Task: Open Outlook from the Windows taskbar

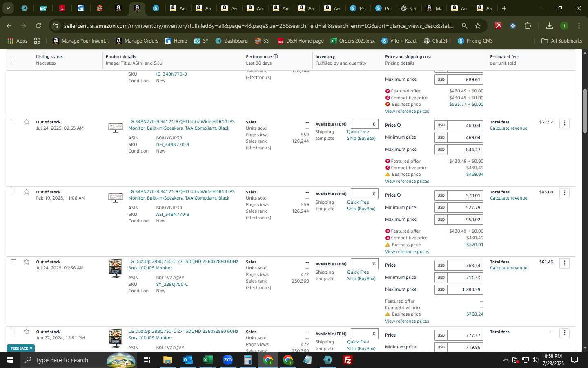Action: 187,360
